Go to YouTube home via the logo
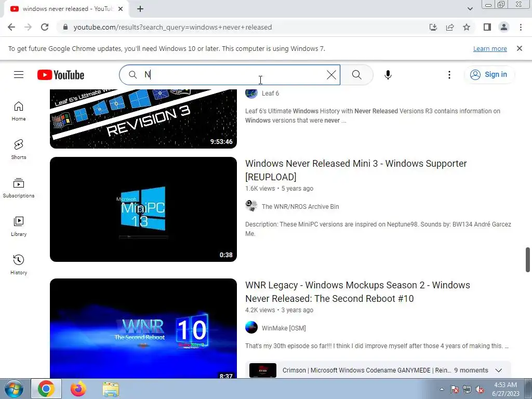532x399 pixels. tap(61, 75)
